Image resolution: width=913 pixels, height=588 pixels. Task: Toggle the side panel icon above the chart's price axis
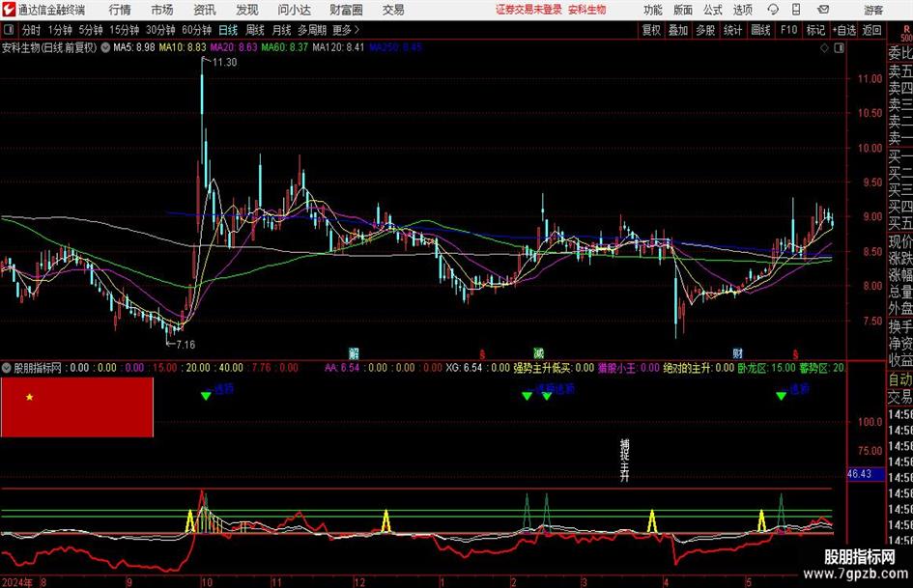tap(839, 48)
